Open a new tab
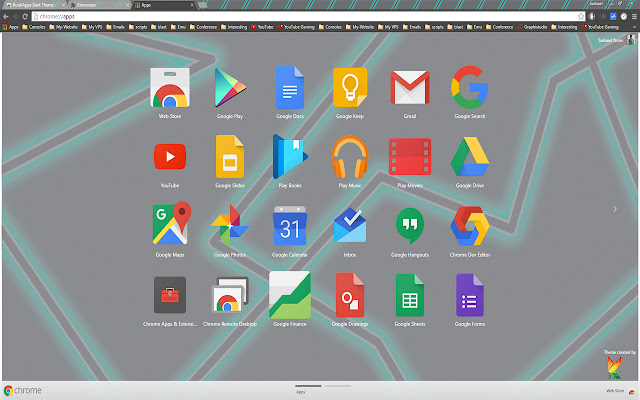This screenshot has height=400, width=640. [x=202, y=5]
